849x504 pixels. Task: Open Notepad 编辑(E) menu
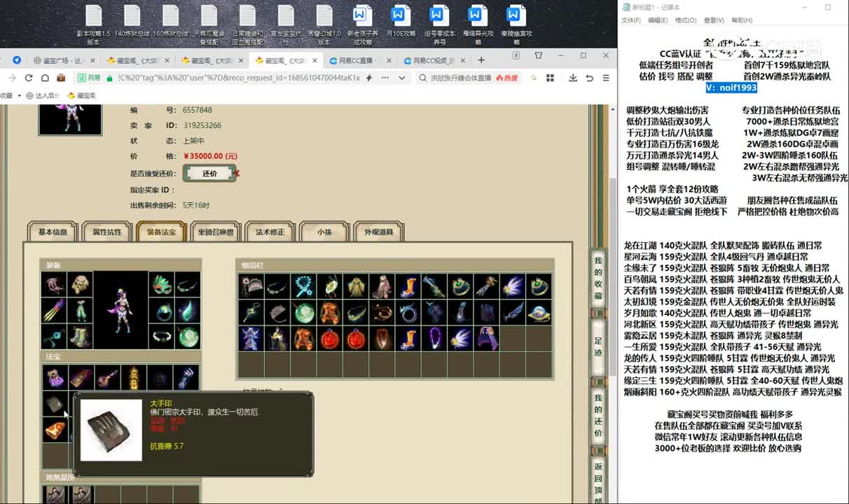pyautogui.click(x=658, y=20)
